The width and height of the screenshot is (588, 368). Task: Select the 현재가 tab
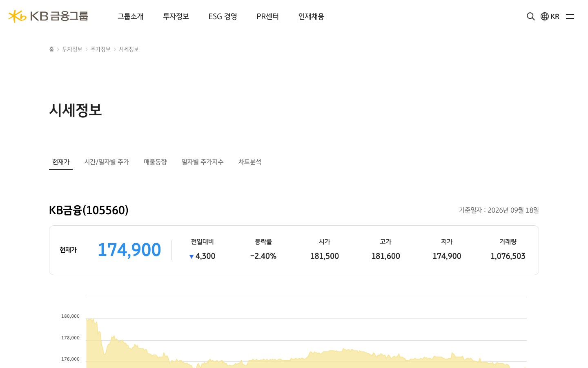61,162
